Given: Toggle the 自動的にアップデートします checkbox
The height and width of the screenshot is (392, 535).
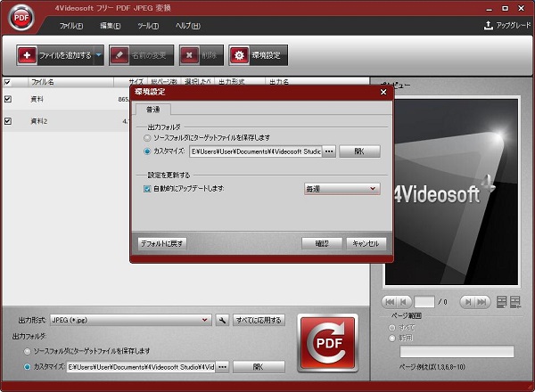Looking at the screenshot, I should pos(148,189).
